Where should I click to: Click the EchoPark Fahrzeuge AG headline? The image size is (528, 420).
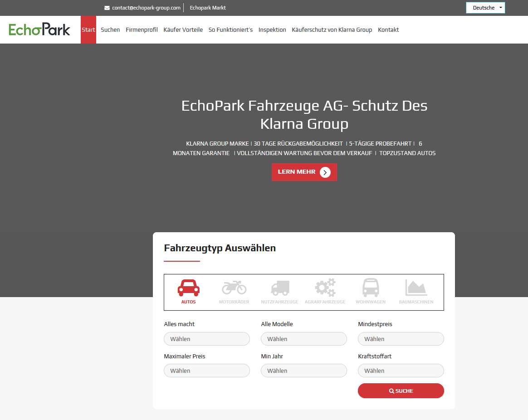tap(304, 114)
